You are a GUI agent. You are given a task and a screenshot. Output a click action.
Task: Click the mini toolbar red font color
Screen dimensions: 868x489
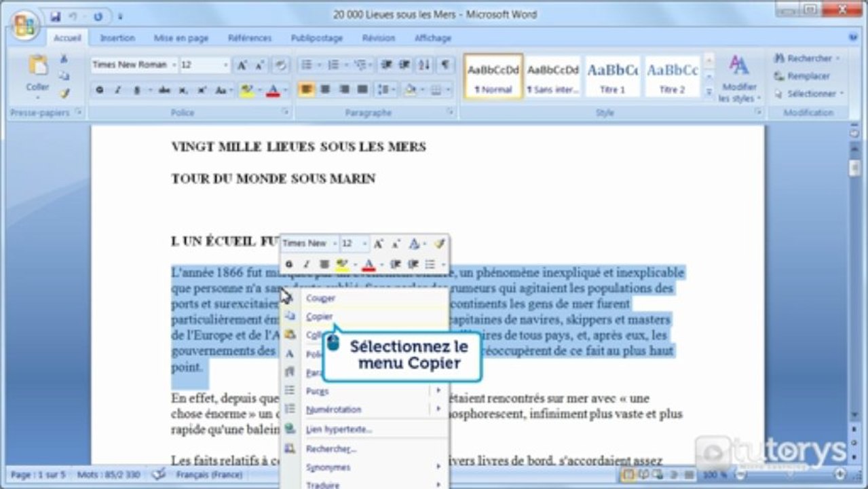tap(369, 264)
